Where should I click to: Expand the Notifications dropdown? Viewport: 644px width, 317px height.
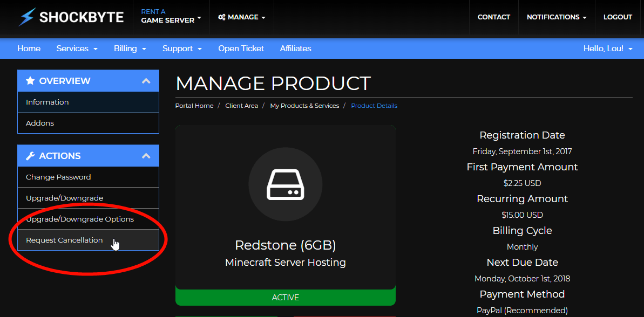tap(557, 17)
